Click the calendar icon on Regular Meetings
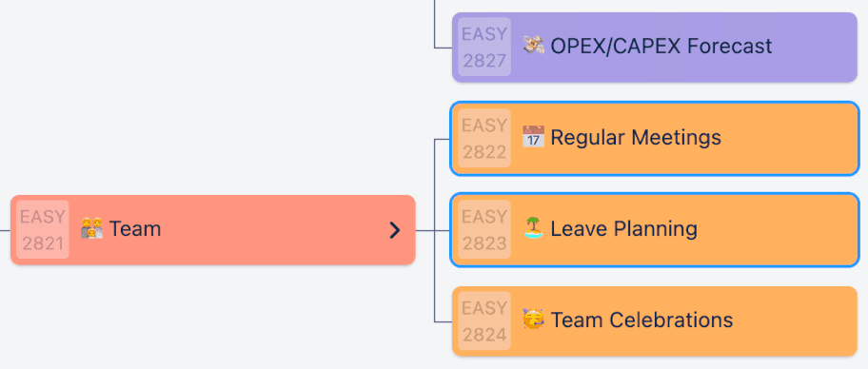The width and height of the screenshot is (868, 369). (x=534, y=137)
